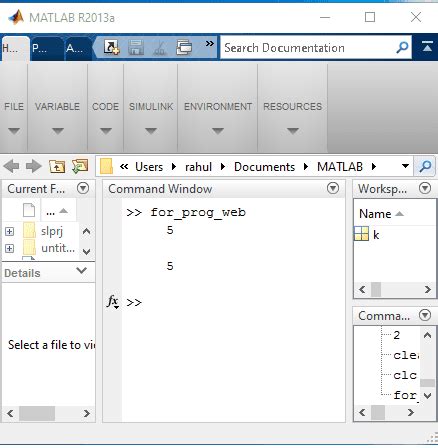438x448 pixels.
Task: Click MATLAB in the path bar
Action: tap(340, 167)
